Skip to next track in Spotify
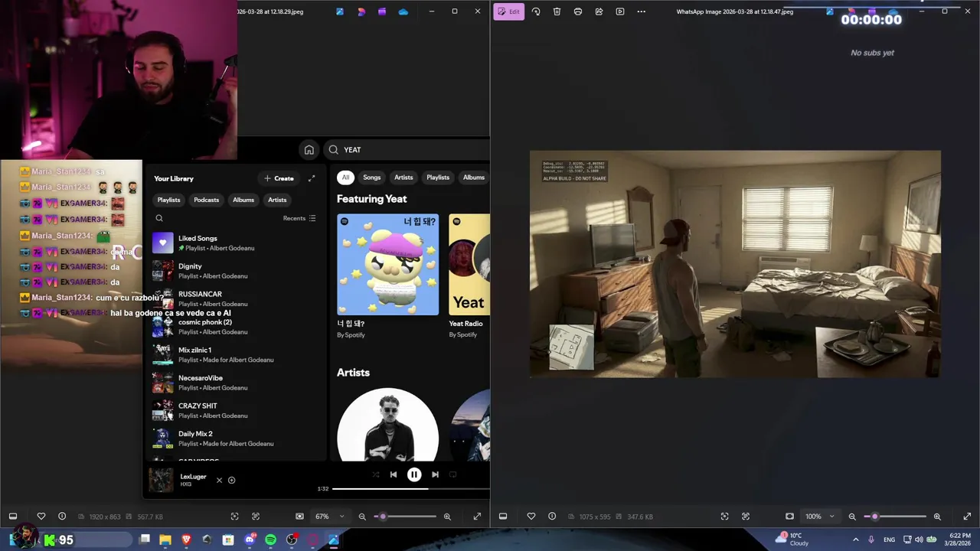 click(x=435, y=474)
